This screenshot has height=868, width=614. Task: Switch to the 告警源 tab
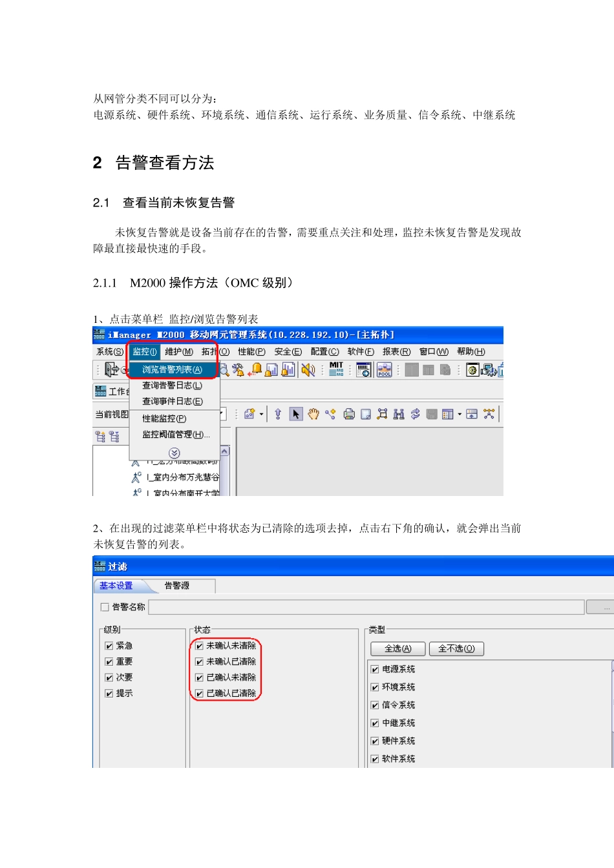click(x=177, y=586)
